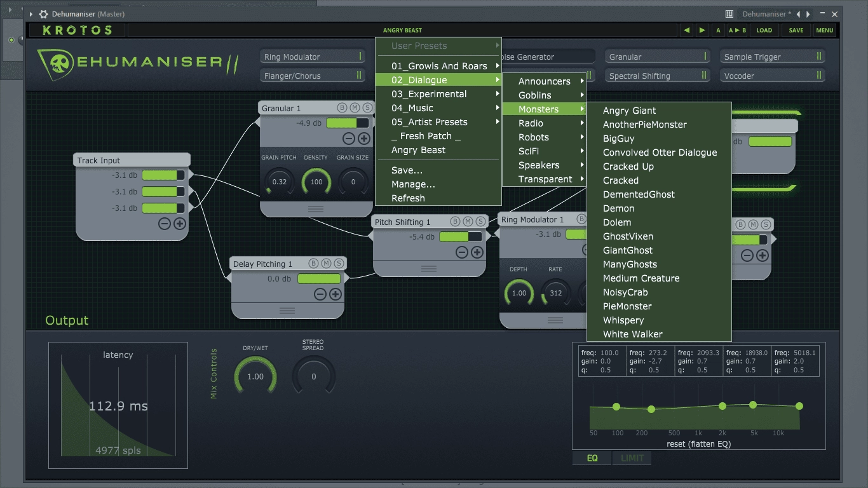Click minus icon on Granular 1 node
The width and height of the screenshot is (868, 488).
349,139
